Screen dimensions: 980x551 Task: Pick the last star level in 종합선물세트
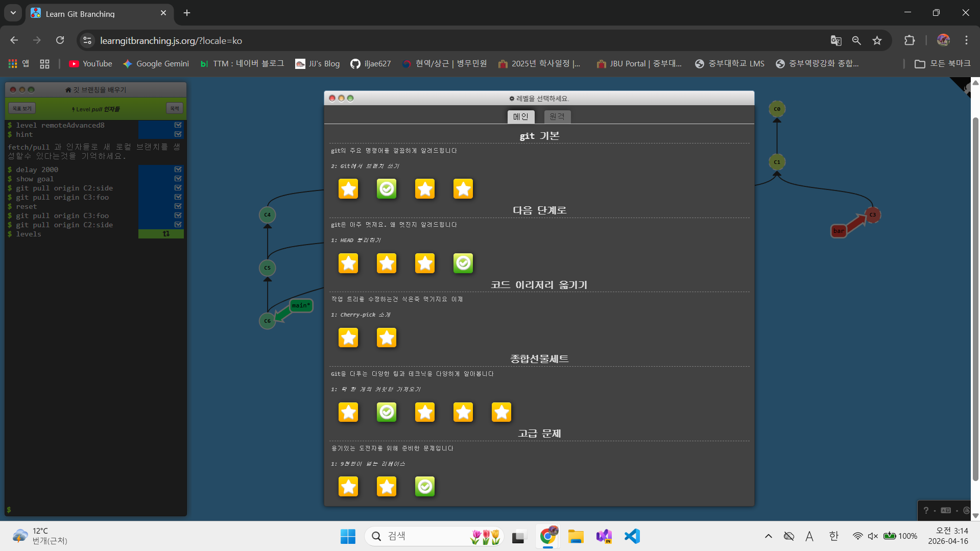[x=501, y=412]
